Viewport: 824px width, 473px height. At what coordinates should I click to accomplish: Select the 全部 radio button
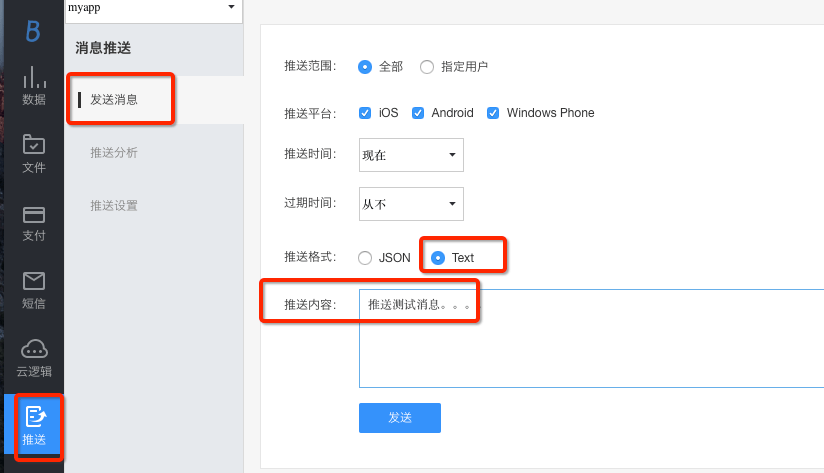pos(365,67)
